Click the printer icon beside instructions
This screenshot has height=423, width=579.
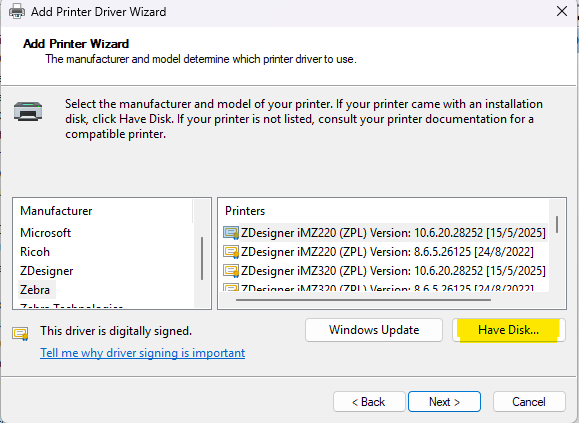click(x=28, y=111)
